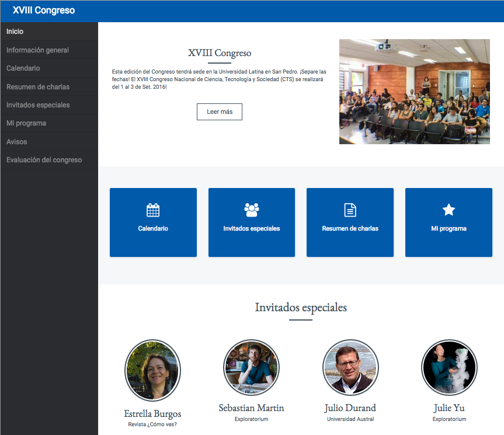
Task: Go to Calendario in the sidebar menu
Action: [x=23, y=68]
